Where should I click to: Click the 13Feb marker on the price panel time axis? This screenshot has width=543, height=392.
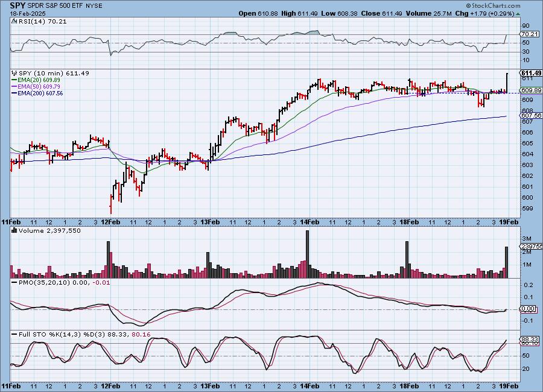[210, 222]
